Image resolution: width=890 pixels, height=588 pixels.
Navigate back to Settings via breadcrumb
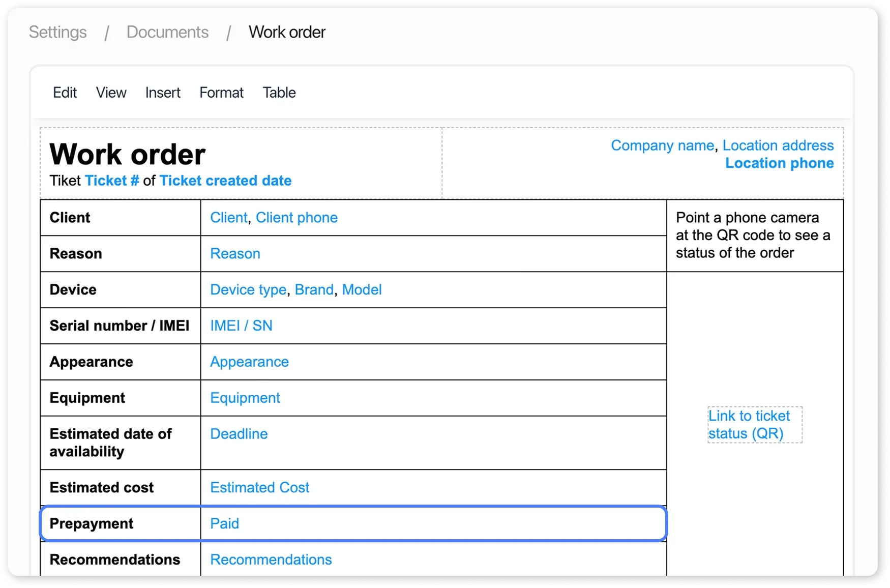[57, 32]
